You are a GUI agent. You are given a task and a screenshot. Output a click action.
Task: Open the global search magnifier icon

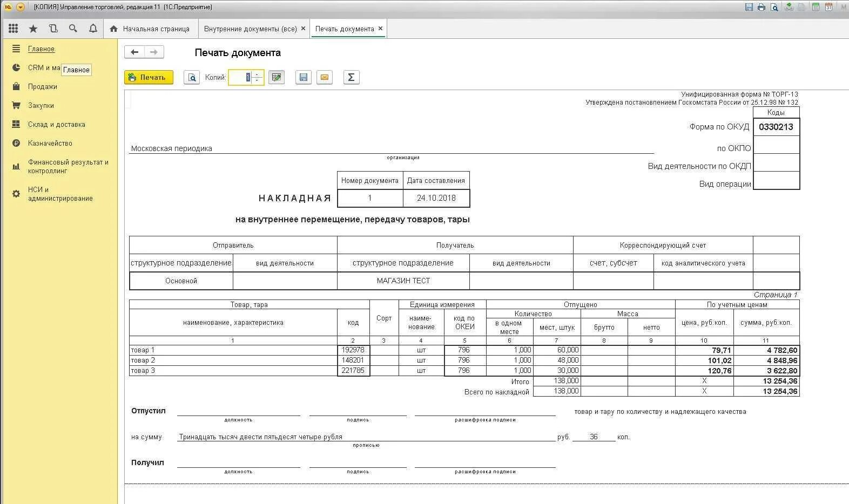click(x=73, y=29)
